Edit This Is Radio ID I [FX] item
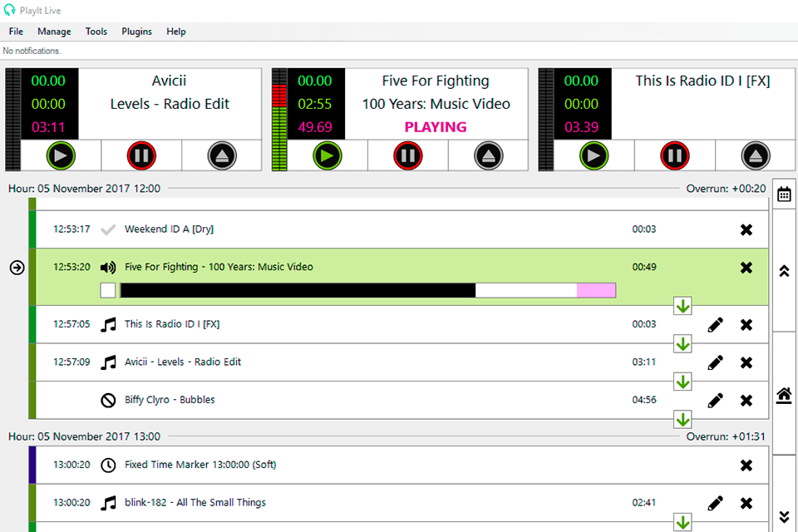Image resolution: width=798 pixels, height=532 pixels. click(x=715, y=324)
